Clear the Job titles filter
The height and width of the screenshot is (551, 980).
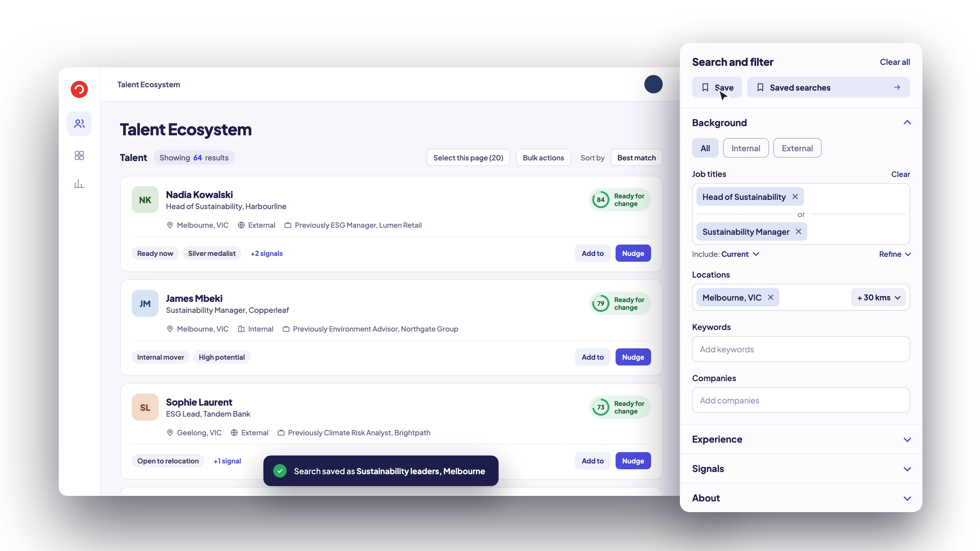click(x=900, y=174)
